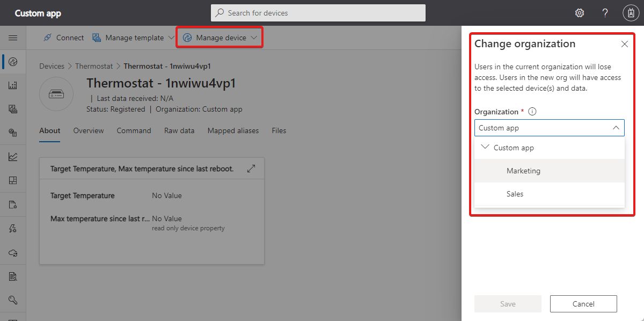Switch to the Mapped aliases tab
The image size is (644, 321).
(233, 130)
